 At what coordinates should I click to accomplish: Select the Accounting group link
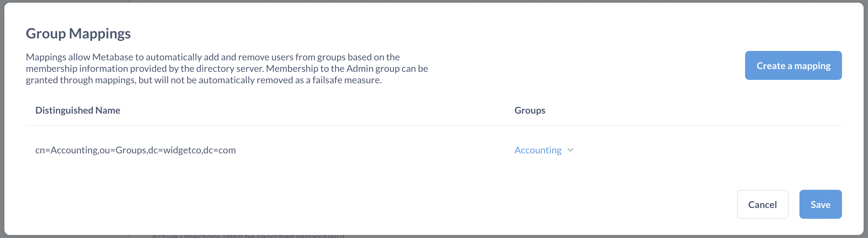[537, 150]
